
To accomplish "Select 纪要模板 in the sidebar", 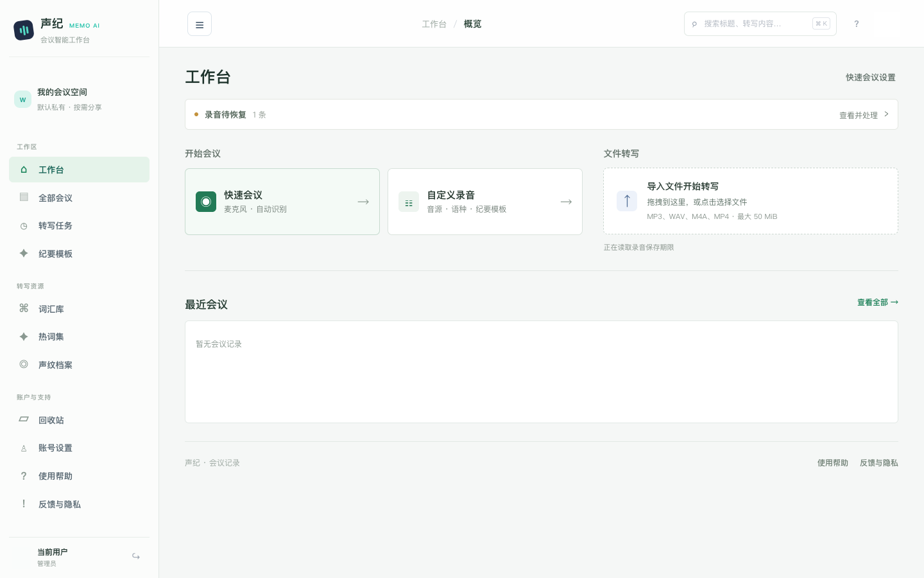I will click(x=79, y=254).
